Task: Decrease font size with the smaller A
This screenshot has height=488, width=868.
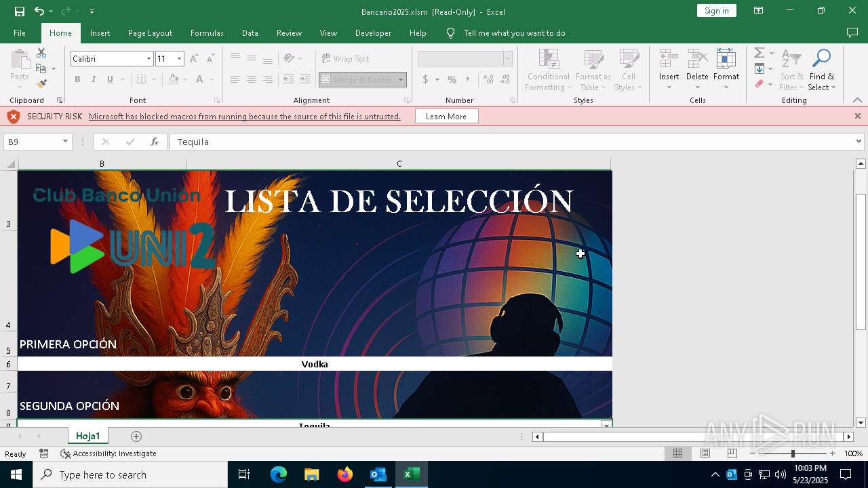Action: tap(210, 59)
